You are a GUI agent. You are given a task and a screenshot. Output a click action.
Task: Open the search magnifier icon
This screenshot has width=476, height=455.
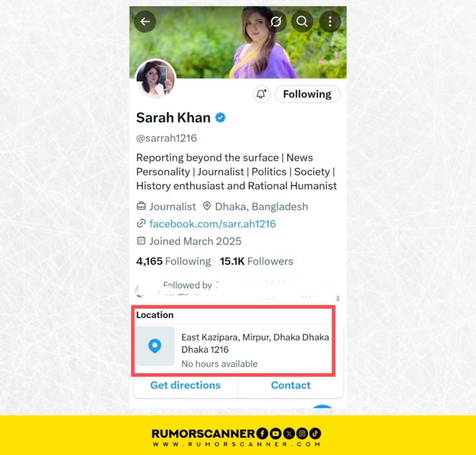302,21
